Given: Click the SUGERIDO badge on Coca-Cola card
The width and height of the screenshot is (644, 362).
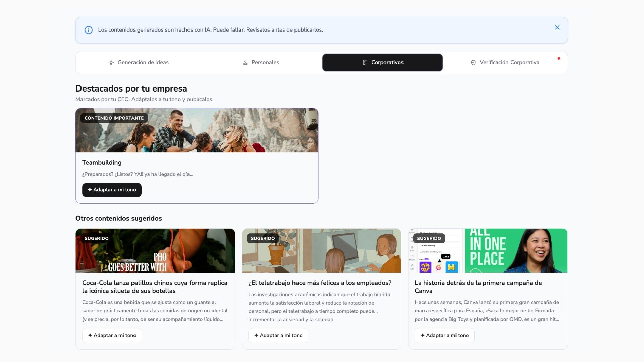Looking at the screenshot, I should coord(97,238).
